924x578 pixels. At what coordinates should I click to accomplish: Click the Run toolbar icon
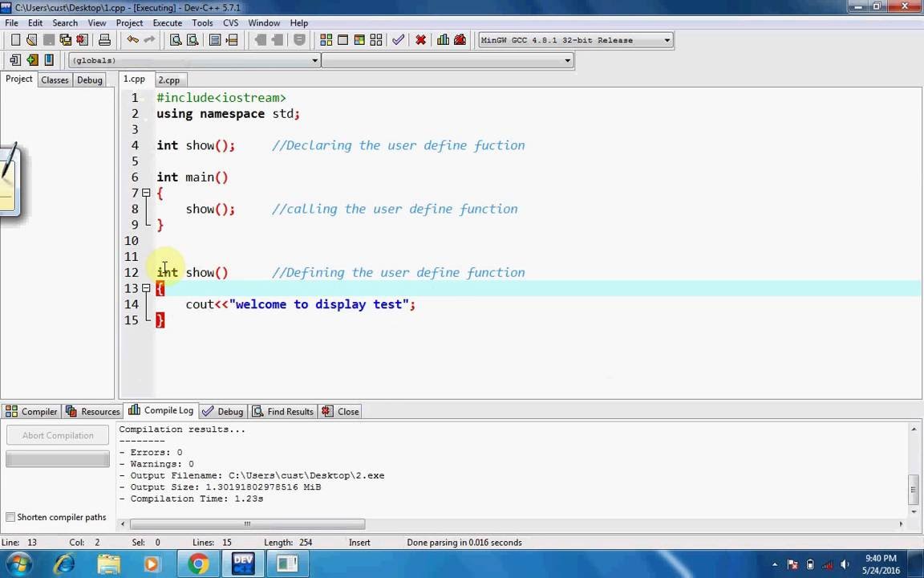click(x=342, y=40)
